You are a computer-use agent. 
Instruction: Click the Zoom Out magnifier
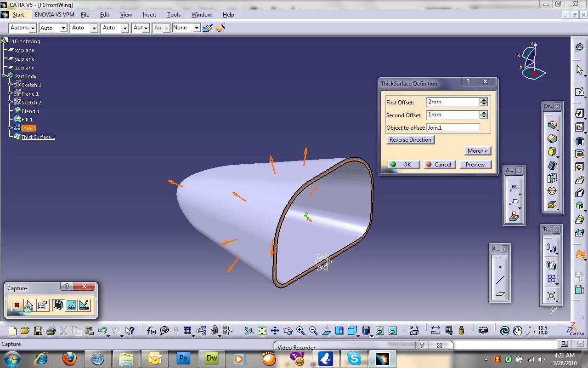313,331
